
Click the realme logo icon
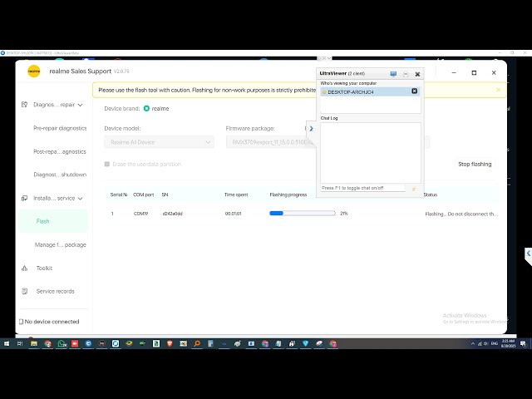coord(34,71)
